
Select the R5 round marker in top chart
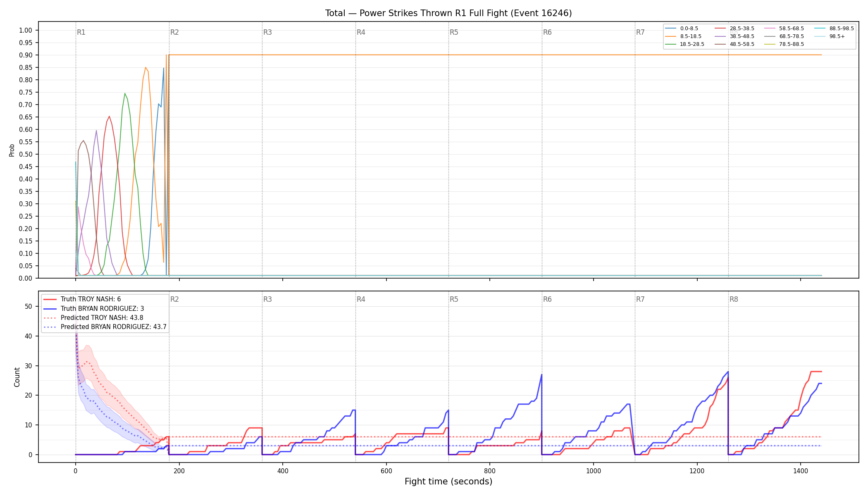coord(454,32)
